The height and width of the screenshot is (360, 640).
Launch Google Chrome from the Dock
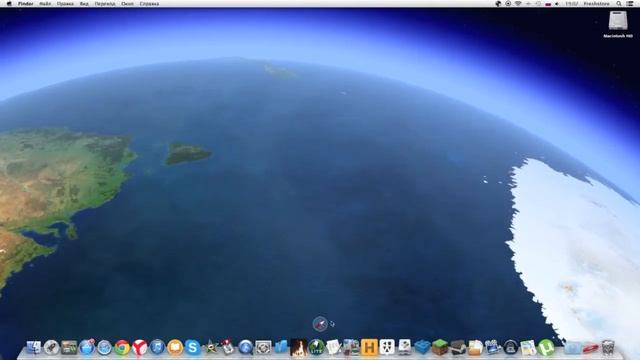[122, 347]
